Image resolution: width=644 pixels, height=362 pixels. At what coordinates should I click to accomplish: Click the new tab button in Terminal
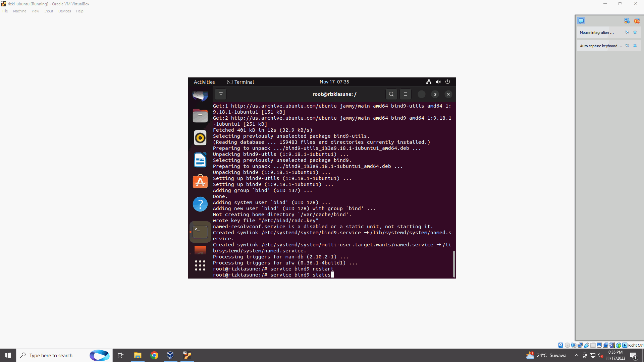(221, 94)
